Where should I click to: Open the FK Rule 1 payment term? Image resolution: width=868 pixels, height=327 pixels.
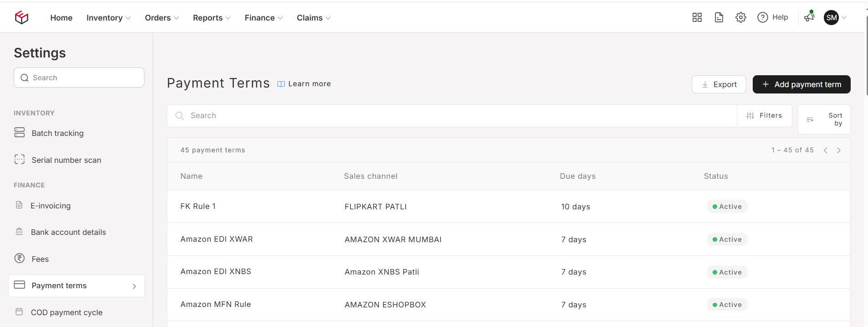click(198, 206)
